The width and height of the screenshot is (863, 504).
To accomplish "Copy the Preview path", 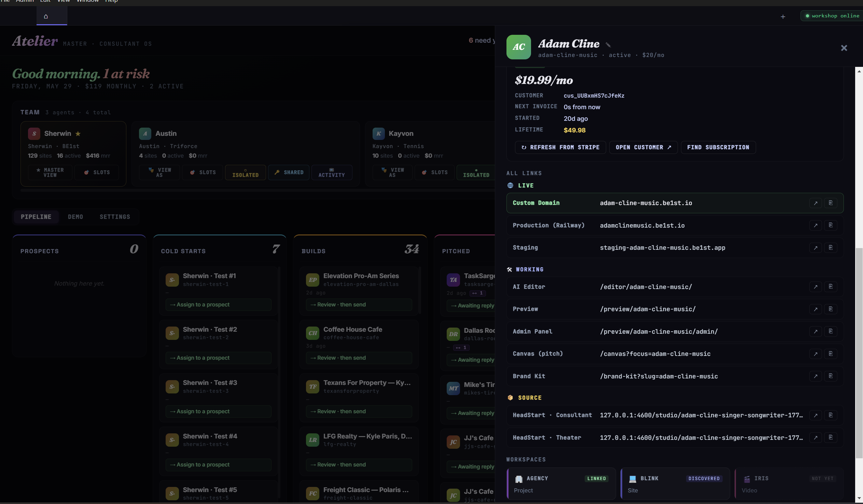I will pyautogui.click(x=831, y=309).
